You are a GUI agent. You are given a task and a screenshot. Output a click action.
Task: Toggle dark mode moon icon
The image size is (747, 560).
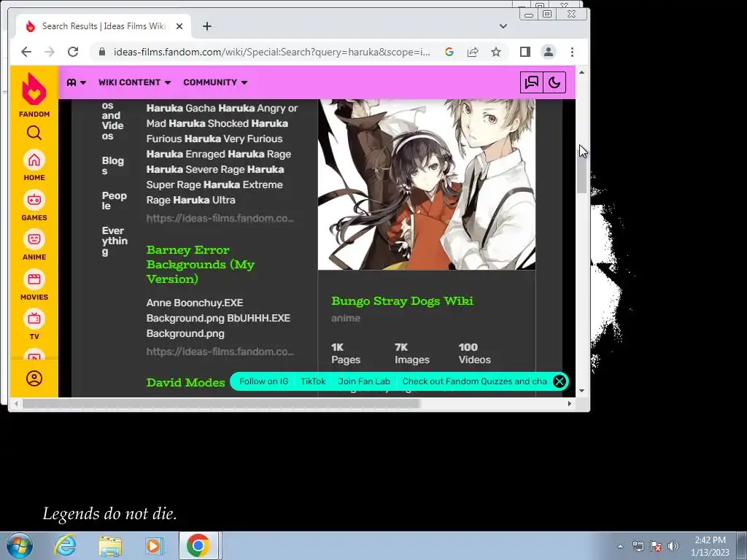click(x=554, y=82)
